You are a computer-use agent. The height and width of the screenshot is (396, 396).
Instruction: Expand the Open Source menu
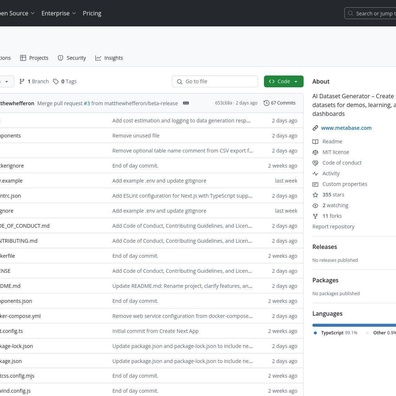(17, 13)
